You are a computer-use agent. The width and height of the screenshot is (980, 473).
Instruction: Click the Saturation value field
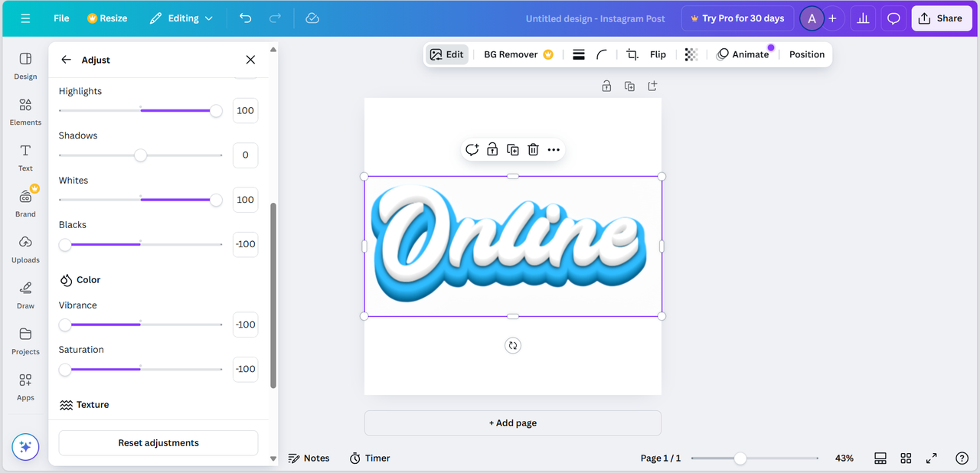pos(245,369)
